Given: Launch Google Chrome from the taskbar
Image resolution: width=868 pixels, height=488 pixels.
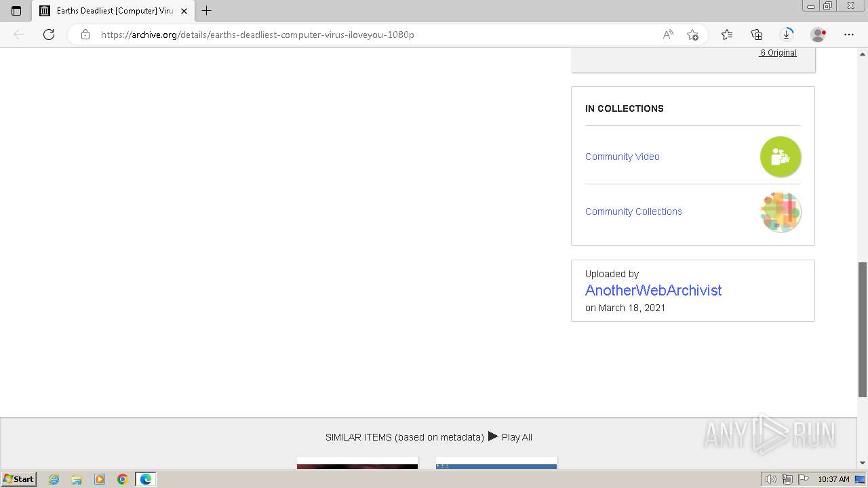Looking at the screenshot, I should click(x=123, y=479).
